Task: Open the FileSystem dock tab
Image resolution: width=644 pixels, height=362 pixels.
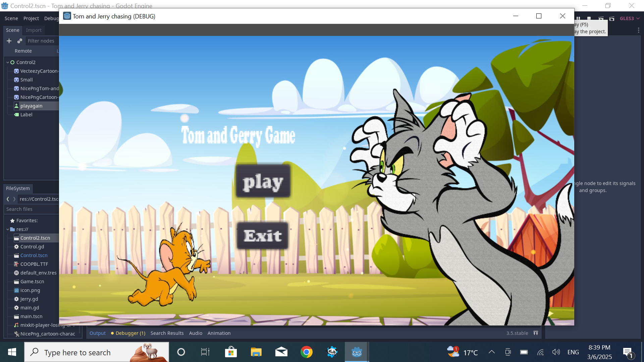Action: point(18,188)
